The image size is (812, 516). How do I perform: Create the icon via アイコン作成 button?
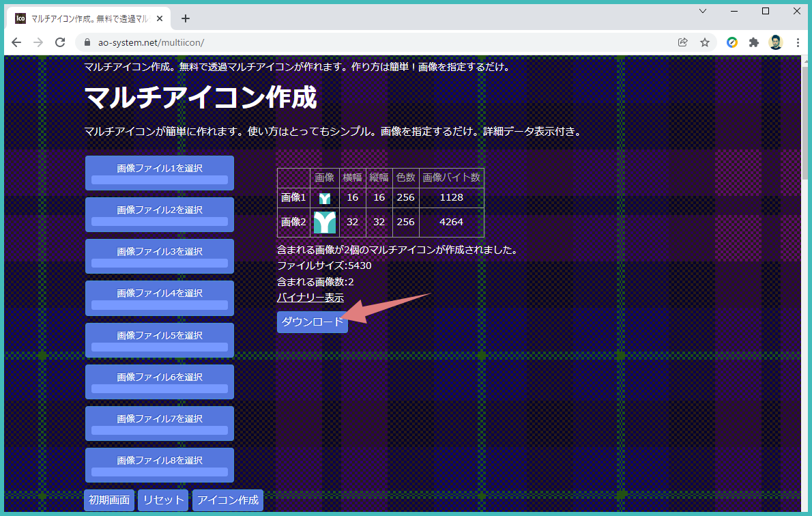coord(227,500)
